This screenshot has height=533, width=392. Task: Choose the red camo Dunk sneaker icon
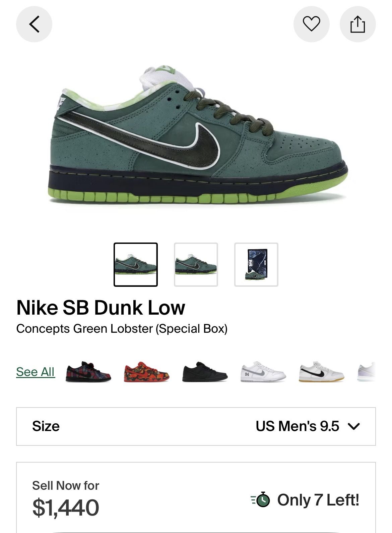pos(146,372)
